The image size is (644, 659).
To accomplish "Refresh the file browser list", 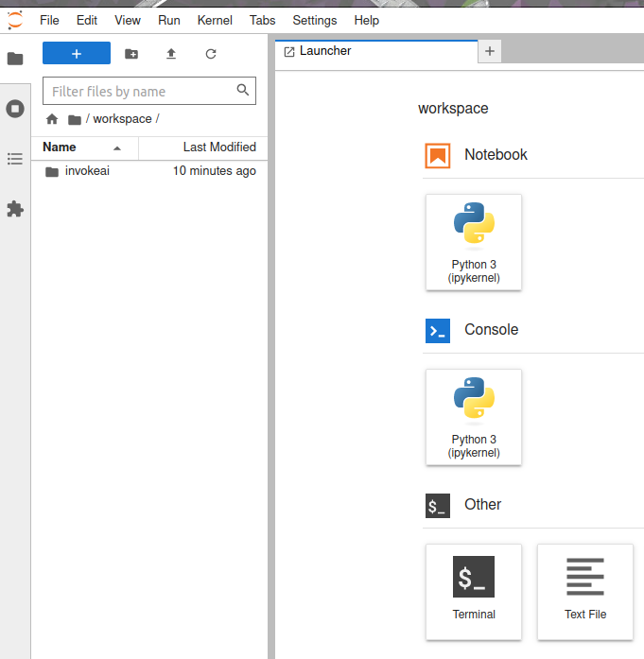I will point(211,54).
